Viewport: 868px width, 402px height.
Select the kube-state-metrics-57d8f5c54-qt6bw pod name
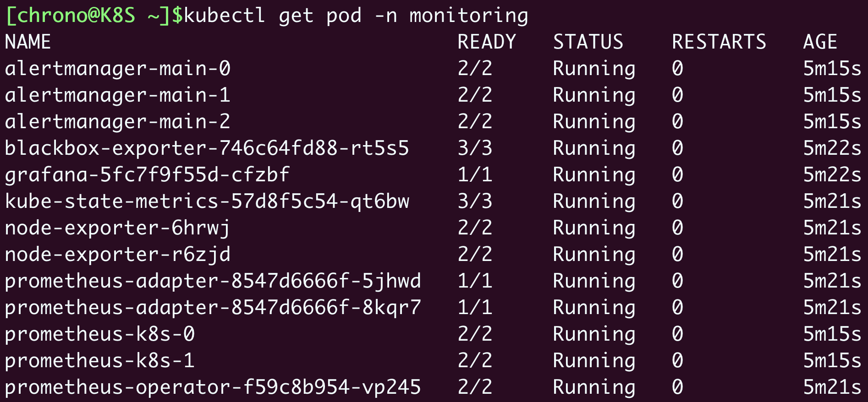[x=207, y=201]
